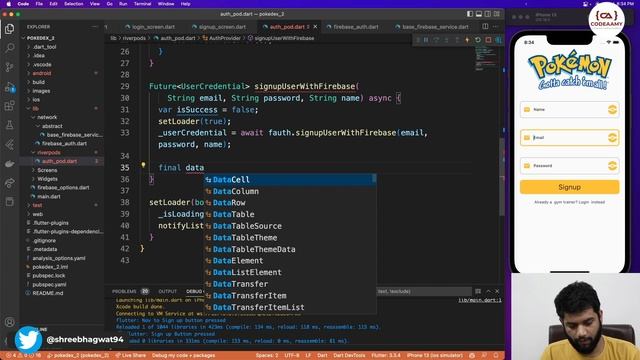Open the Docker whale sidebar icon

(9, 164)
